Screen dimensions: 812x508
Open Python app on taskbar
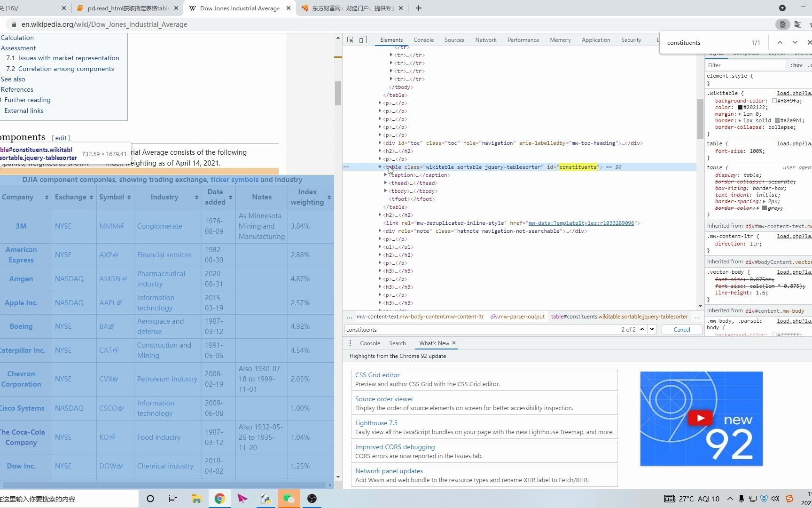[x=265, y=499]
